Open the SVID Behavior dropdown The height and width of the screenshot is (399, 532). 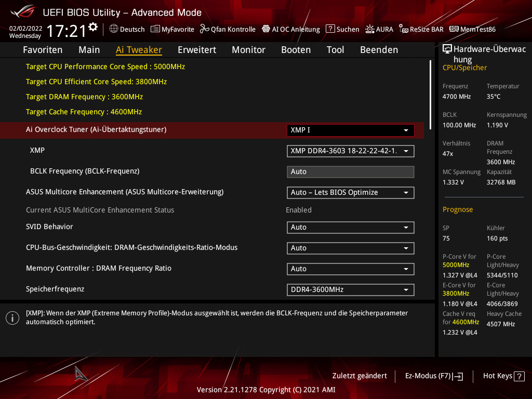tap(350, 228)
